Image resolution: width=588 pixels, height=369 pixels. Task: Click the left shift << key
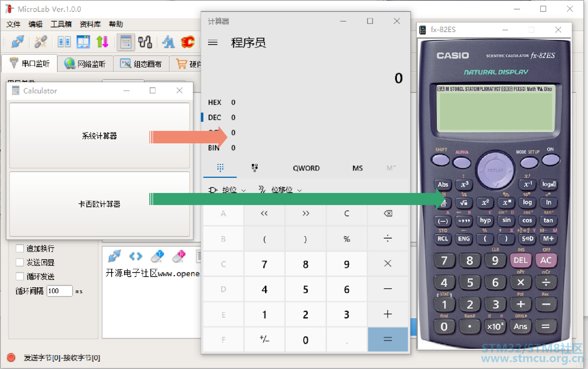264,213
